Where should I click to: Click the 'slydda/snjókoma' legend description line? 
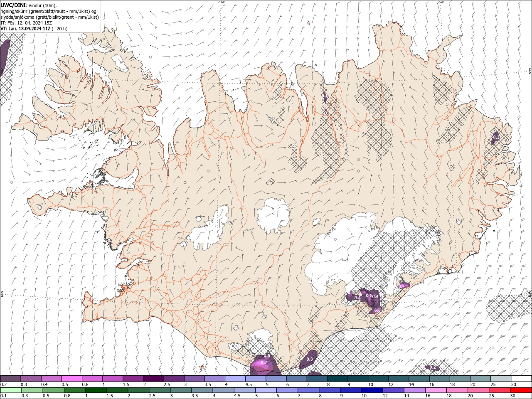coord(50,17)
